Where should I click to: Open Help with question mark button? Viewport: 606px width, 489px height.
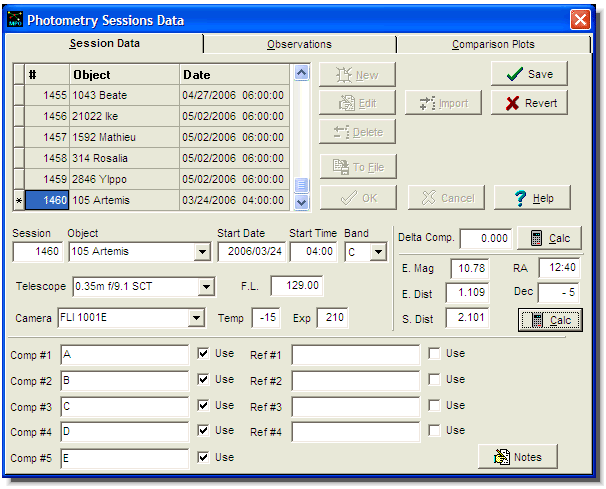(x=532, y=198)
